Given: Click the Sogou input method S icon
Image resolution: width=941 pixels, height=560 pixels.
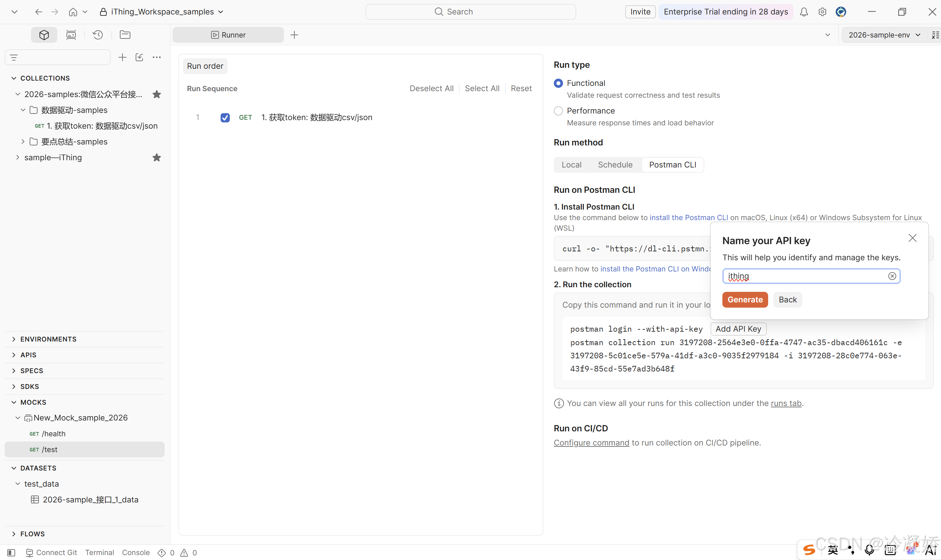Looking at the screenshot, I should click(x=809, y=550).
